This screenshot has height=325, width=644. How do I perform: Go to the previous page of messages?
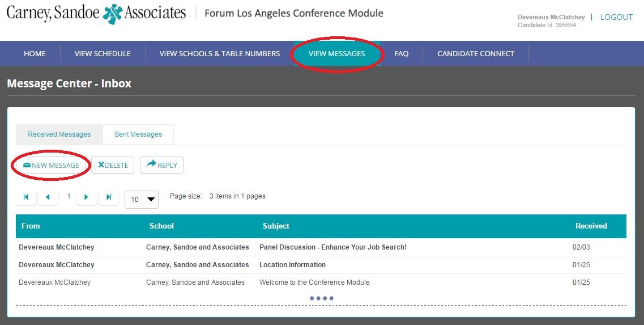tap(48, 197)
